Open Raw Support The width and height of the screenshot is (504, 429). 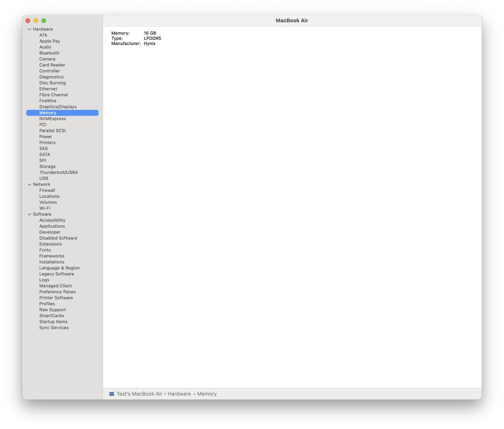click(x=52, y=309)
